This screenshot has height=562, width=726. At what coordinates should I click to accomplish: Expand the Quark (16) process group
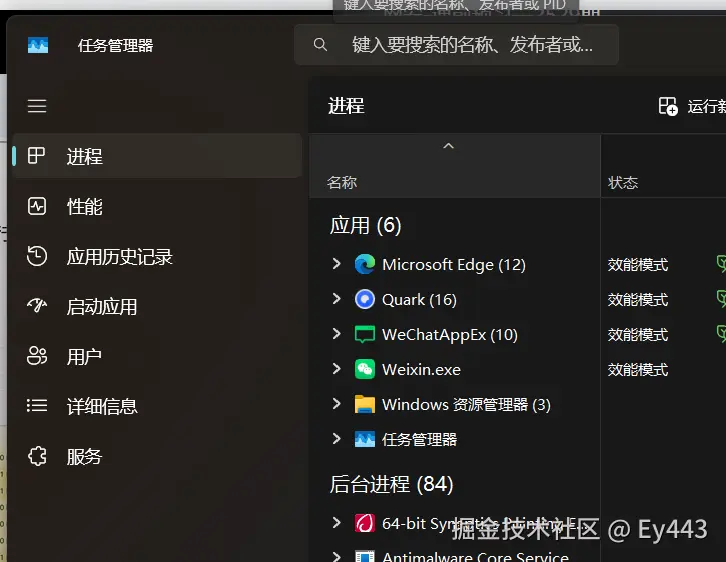click(337, 299)
